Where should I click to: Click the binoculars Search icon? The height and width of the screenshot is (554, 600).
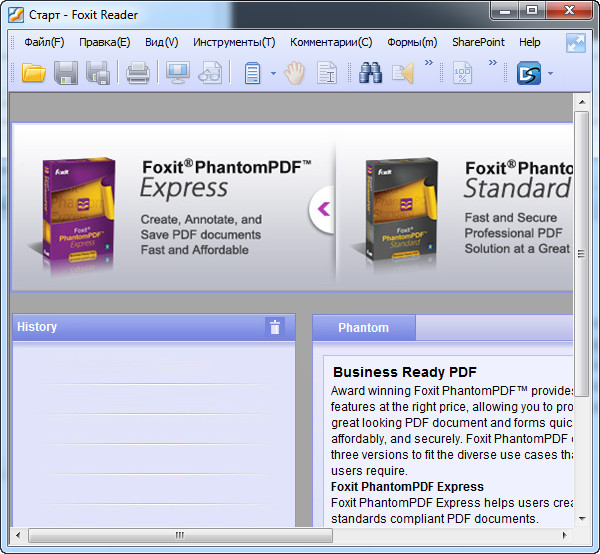point(370,73)
